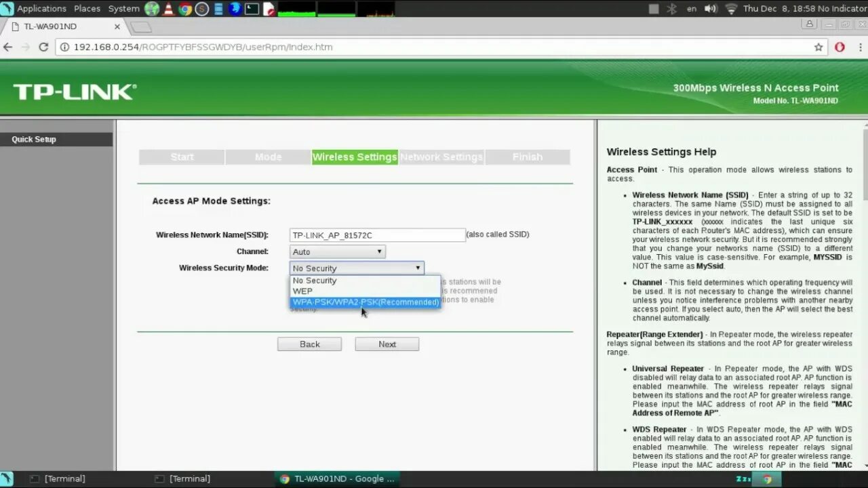This screenshot has height=488, width=868.
Task: Open a new tab in Chrome
Action: pyautogui.click(x=141, y=27)
